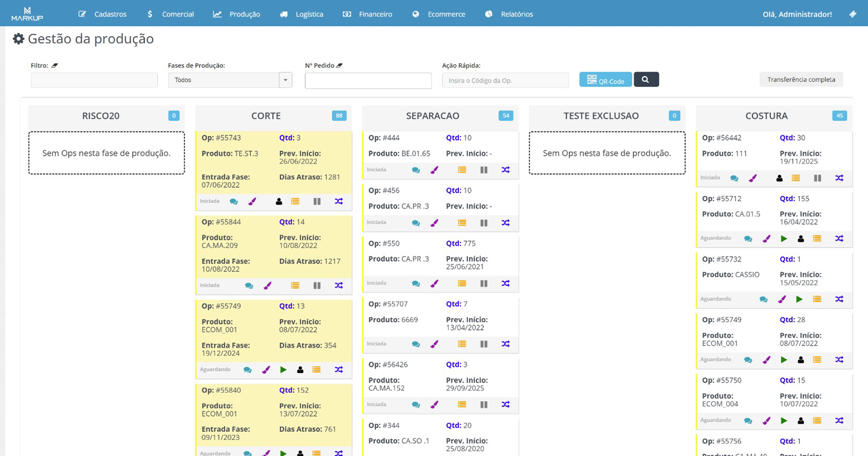
Task: Click shuffle transfer icon on Op #55743
Action: pyautogui.click(x=339, y=201)
